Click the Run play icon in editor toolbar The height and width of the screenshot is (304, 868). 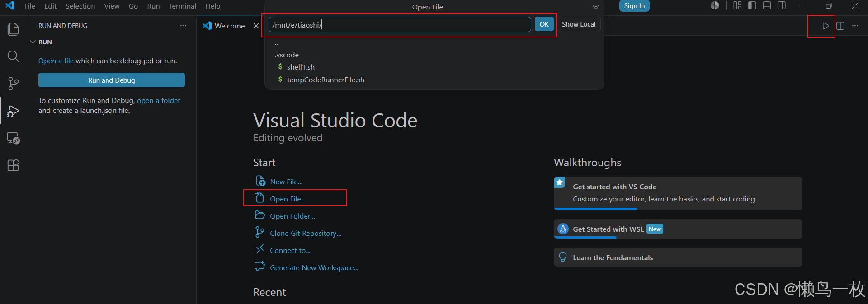826,26
